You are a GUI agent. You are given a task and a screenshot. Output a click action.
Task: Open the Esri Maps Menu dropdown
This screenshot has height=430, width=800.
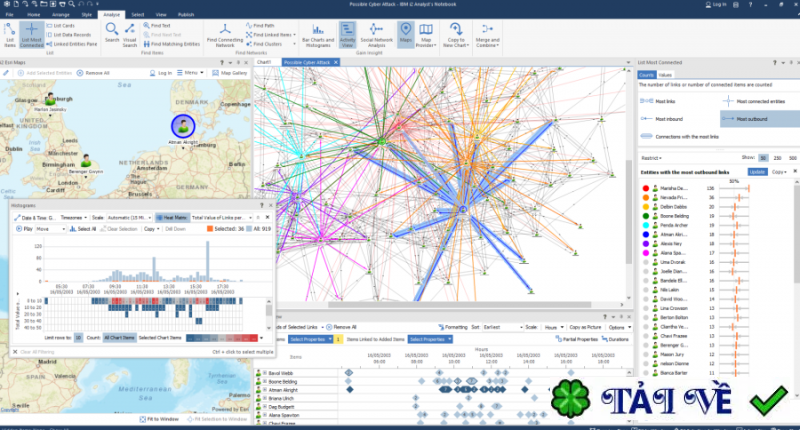pos(190,73)
